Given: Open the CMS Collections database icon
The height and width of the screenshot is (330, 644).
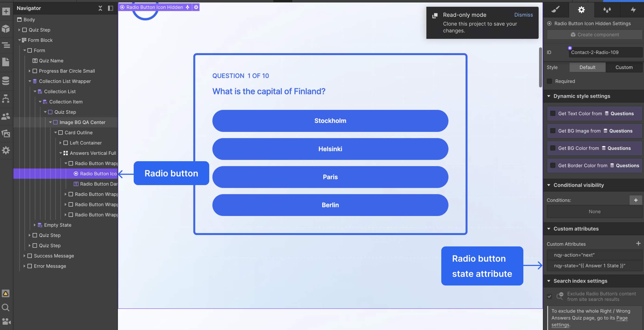Looking at the screenshot, I should [x=6, y=81].
